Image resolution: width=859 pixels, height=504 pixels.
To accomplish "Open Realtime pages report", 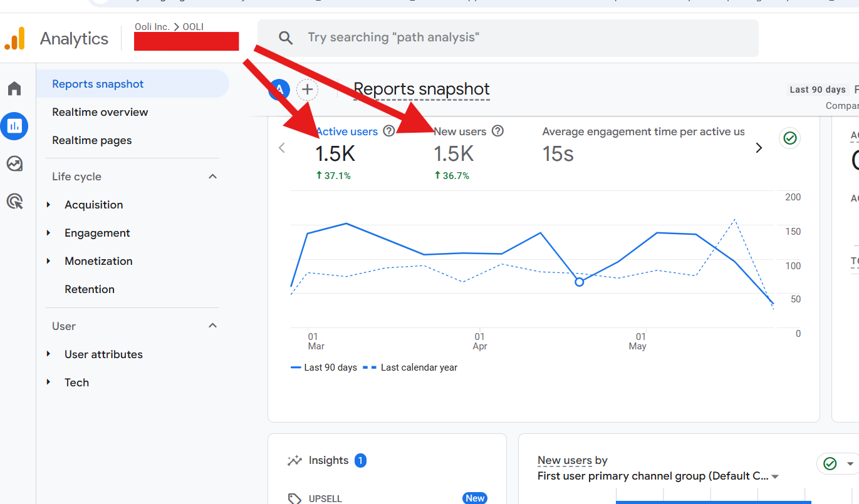I will pyautogui.click(x=92, y=140).
